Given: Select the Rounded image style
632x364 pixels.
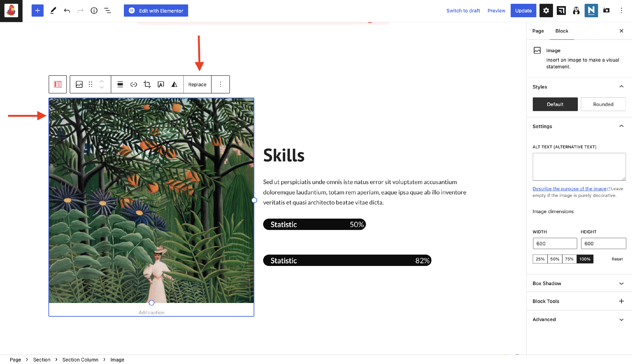Looking at the screenshot, I should click(x=603, y=104).
